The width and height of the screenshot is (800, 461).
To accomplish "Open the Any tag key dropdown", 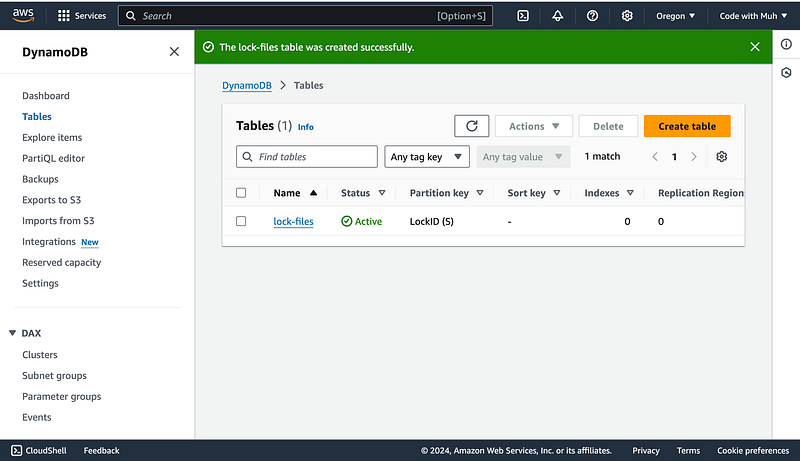I will coord(427,157).
